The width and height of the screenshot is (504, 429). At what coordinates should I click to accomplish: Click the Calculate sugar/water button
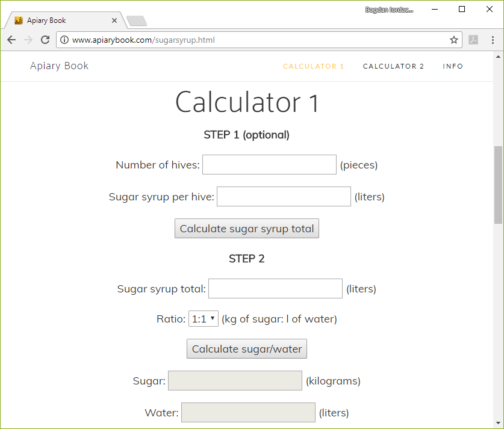(x=246, y=348)
